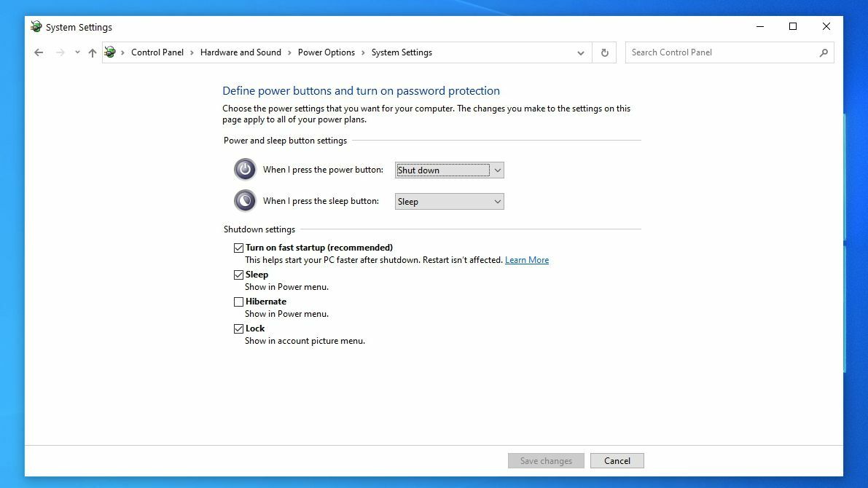
Task: Expand chevron after Hardware and Sound
Action: tap(289, 52)
